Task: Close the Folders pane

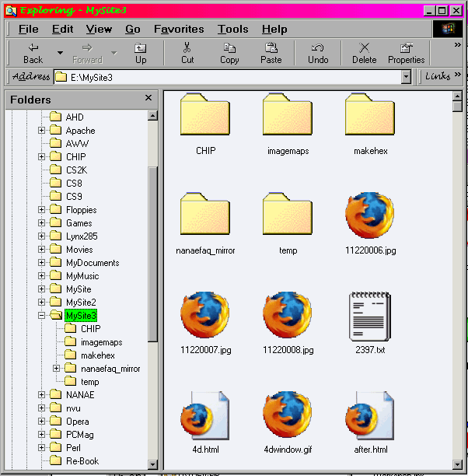Action: point(148,98)
